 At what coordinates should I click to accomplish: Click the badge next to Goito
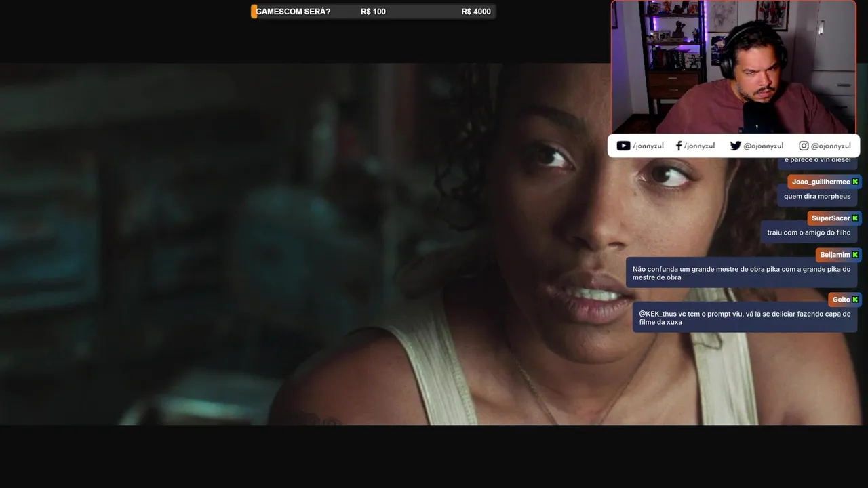click(x=855, y=300)
